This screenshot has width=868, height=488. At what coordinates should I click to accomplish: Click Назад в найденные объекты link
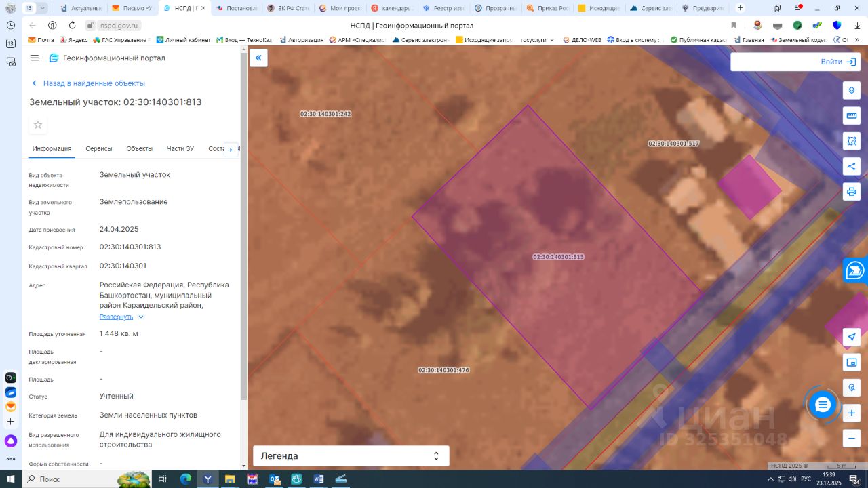[x=88, y=83]
